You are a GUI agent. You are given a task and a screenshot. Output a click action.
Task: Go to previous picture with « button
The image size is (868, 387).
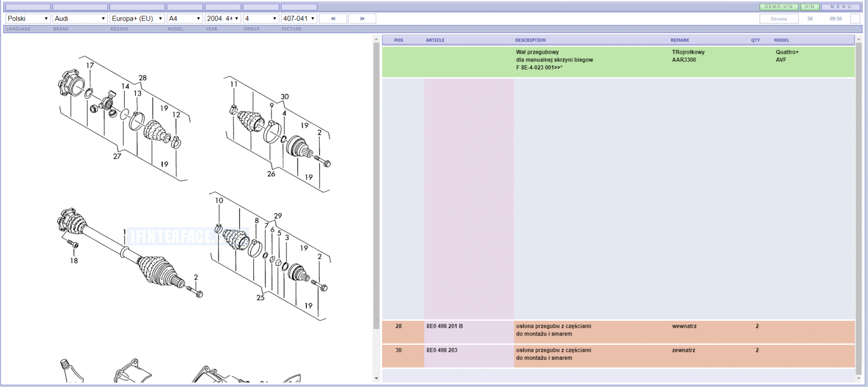[333, 18]
